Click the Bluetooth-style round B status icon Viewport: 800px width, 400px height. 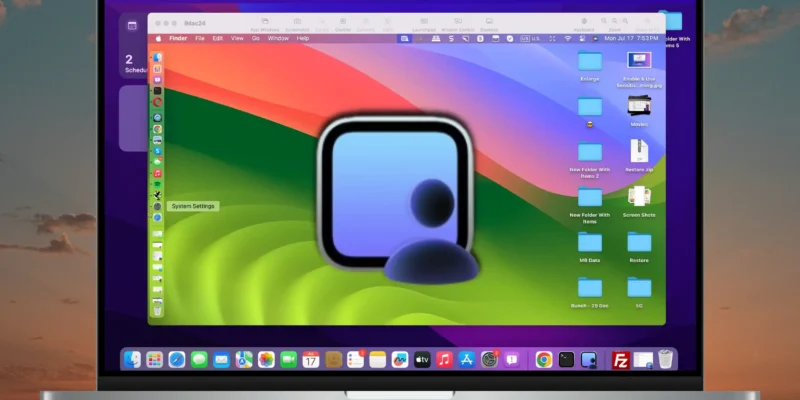pos(480,38)
